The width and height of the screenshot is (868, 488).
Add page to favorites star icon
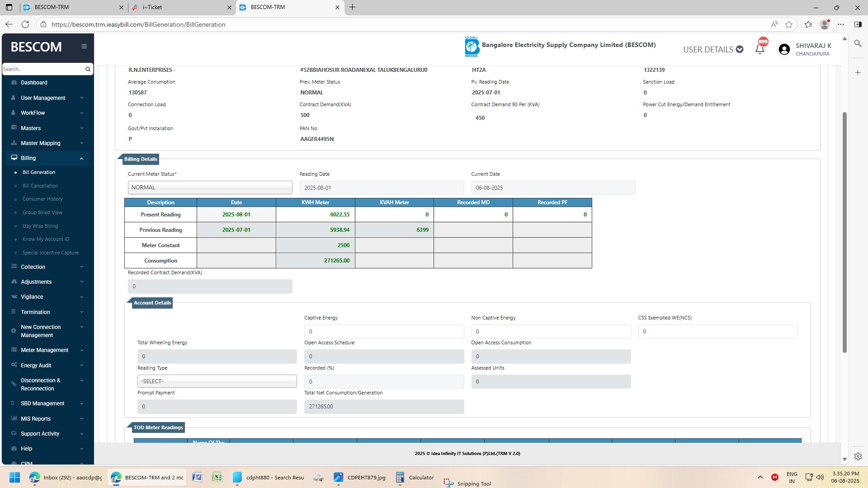(789, 24)
